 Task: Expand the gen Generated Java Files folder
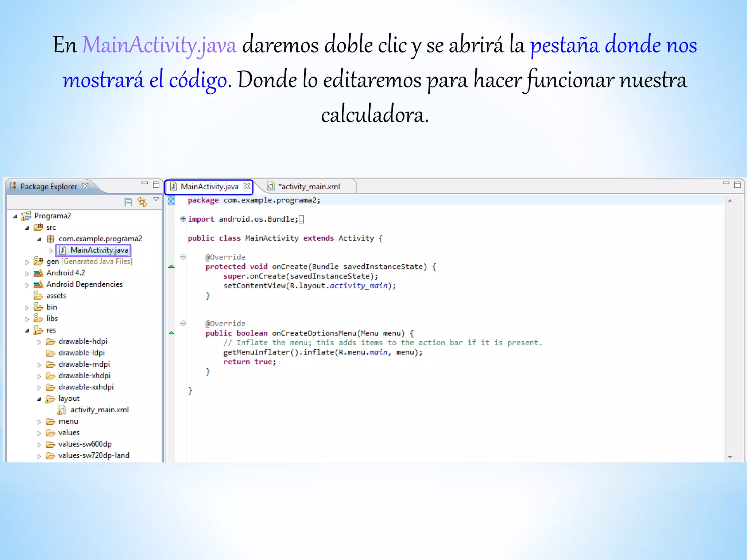click(27, 262)
